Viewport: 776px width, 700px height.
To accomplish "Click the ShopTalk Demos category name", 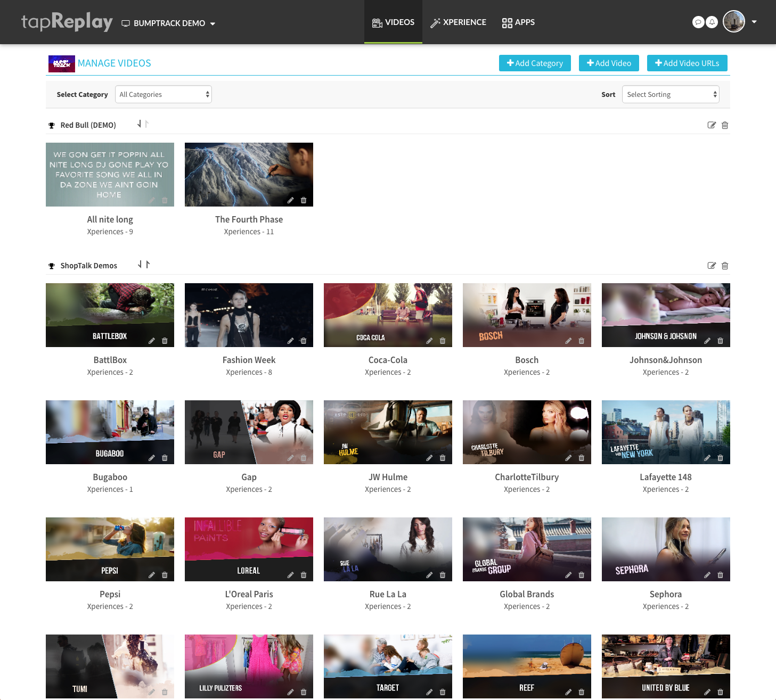I will click(x=88, y=266).
